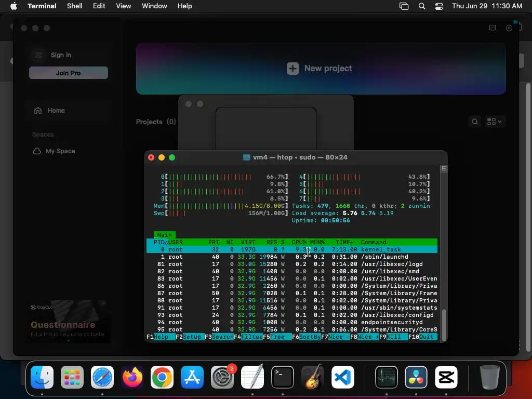The width and height of the screenshot is (532, 399).
Task: Open the Help menu
Action: 185,6
